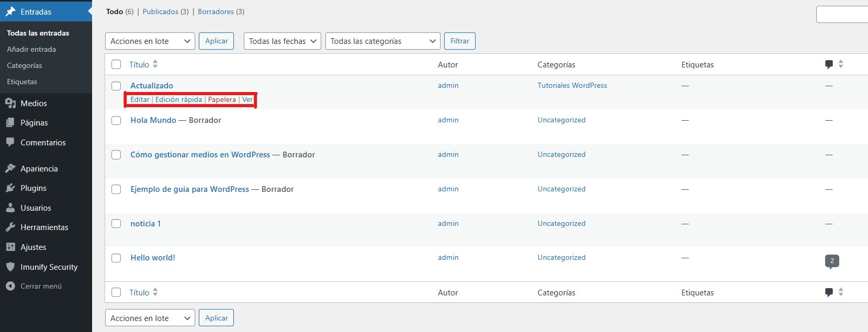The image size is (868, 332).
Task: Open the top Acciones en lote dropdown
Action: click(150, 41)
